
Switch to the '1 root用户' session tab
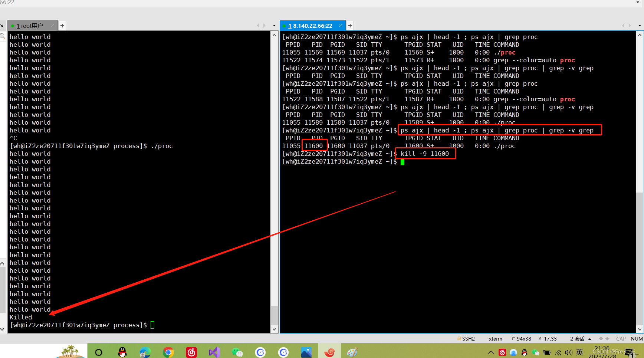(x=30, y=26)
